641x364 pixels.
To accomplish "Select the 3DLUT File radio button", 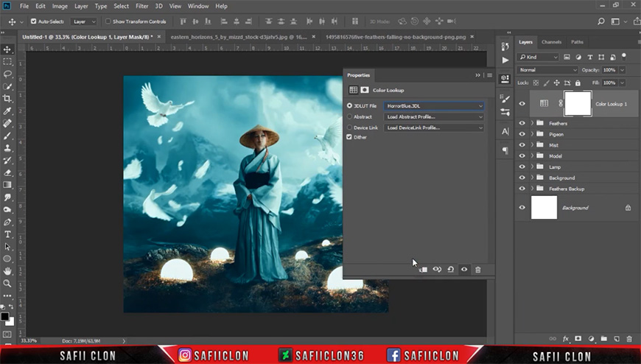I will 349,105.
